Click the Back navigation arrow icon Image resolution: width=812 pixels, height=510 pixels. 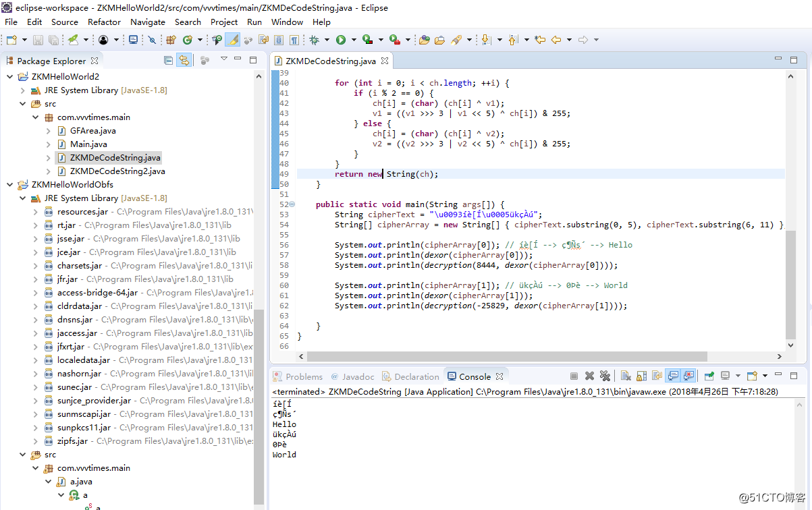[x=557, y=40]
